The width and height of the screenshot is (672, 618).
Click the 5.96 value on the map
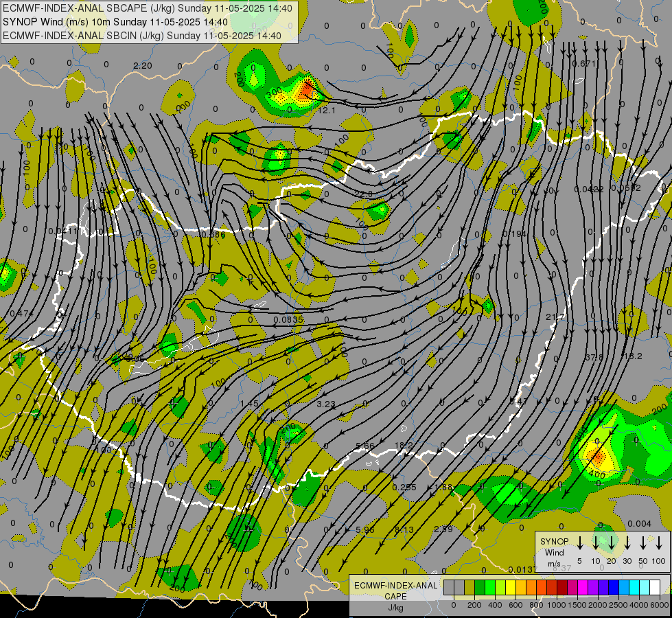tap(365, 529)
